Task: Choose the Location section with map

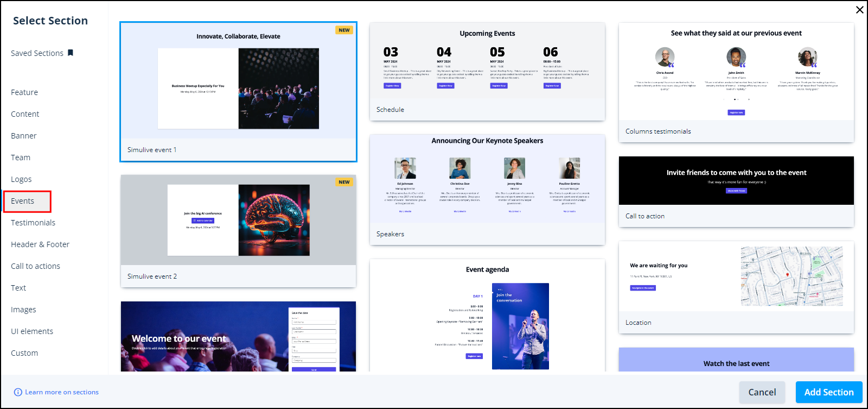Action: point(736,282)
